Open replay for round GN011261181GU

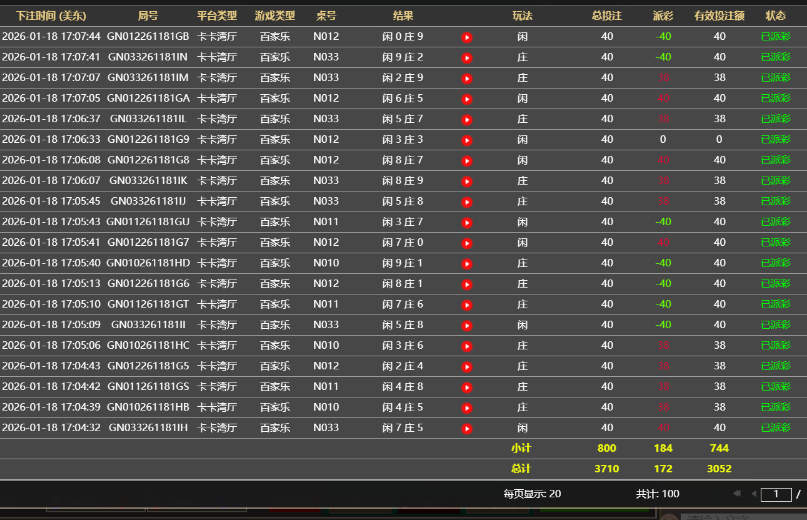(467, 222)
